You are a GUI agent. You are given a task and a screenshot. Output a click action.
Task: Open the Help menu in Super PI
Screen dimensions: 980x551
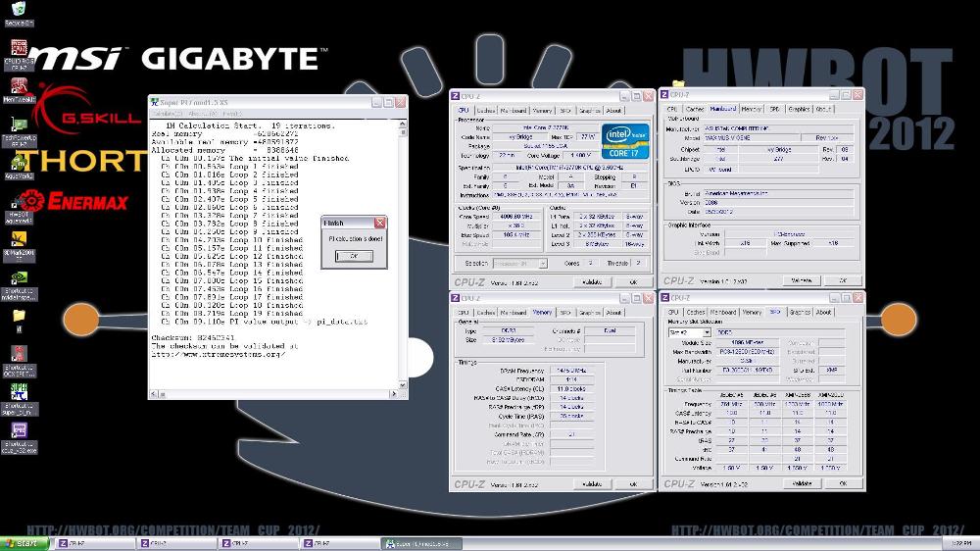[x=231, y=114]
